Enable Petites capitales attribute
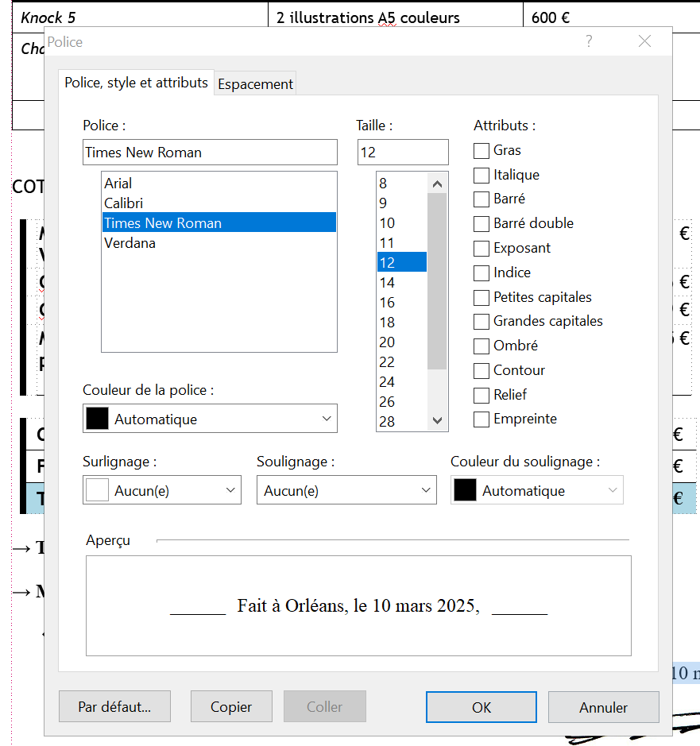 [481, 297]
